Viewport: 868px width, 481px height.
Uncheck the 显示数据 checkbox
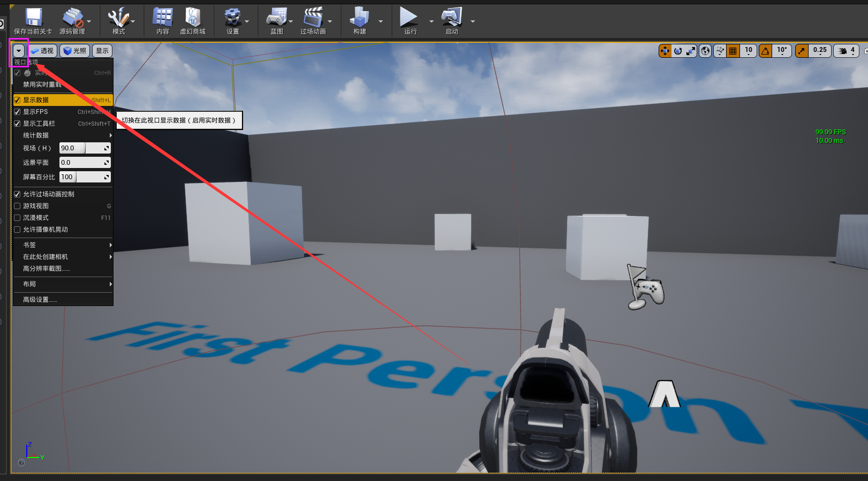[x=17, y=100]
